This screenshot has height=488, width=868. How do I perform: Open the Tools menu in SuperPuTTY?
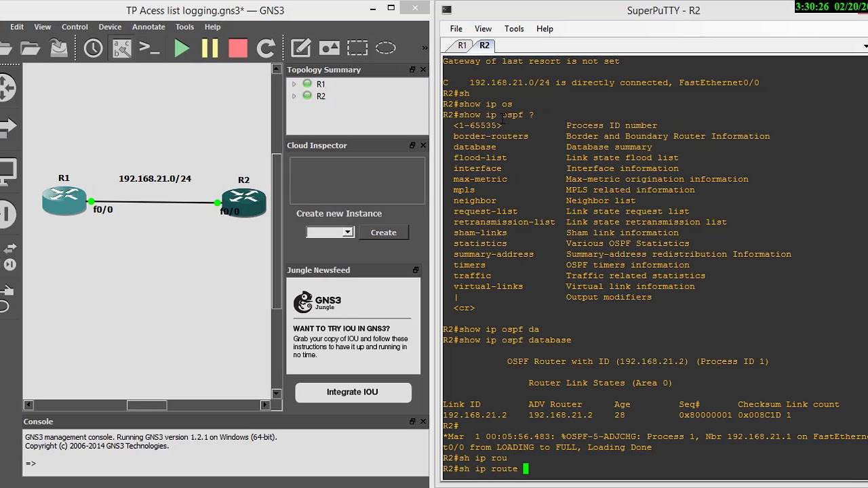(x=514, y=28)
